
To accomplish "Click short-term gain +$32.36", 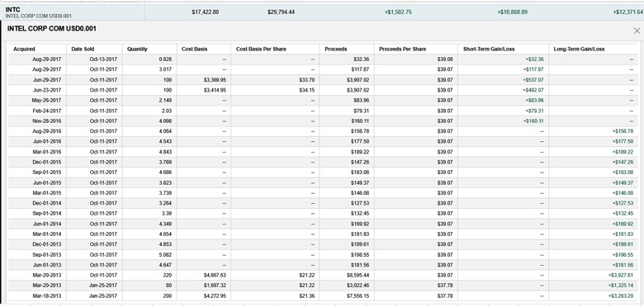I will point(534,59).
